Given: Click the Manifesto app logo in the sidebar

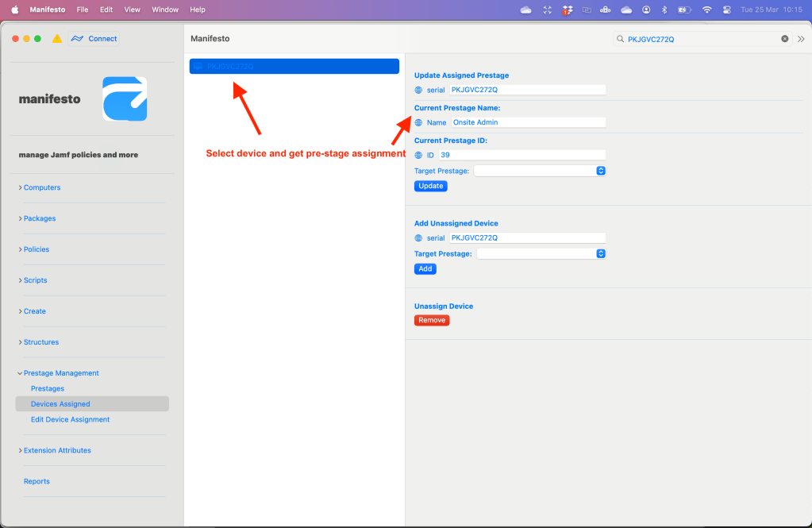Looking at the screenshot, I should [x=125, y=99].
